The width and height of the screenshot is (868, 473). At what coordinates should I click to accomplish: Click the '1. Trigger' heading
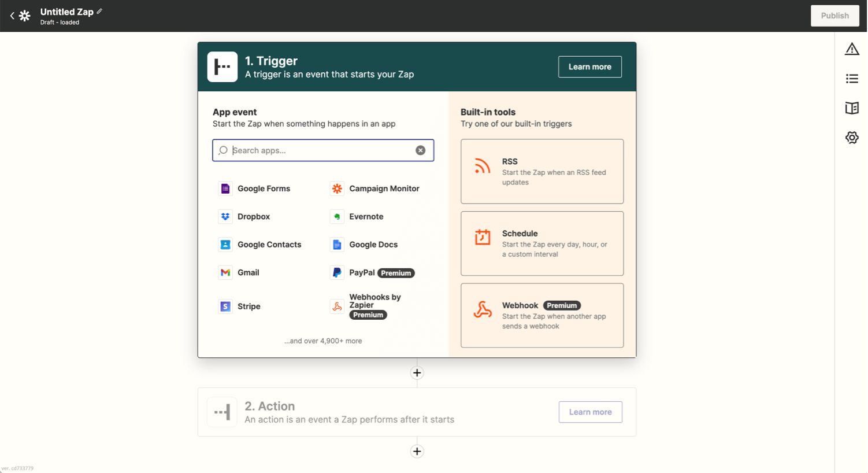(x=271, y=61)
